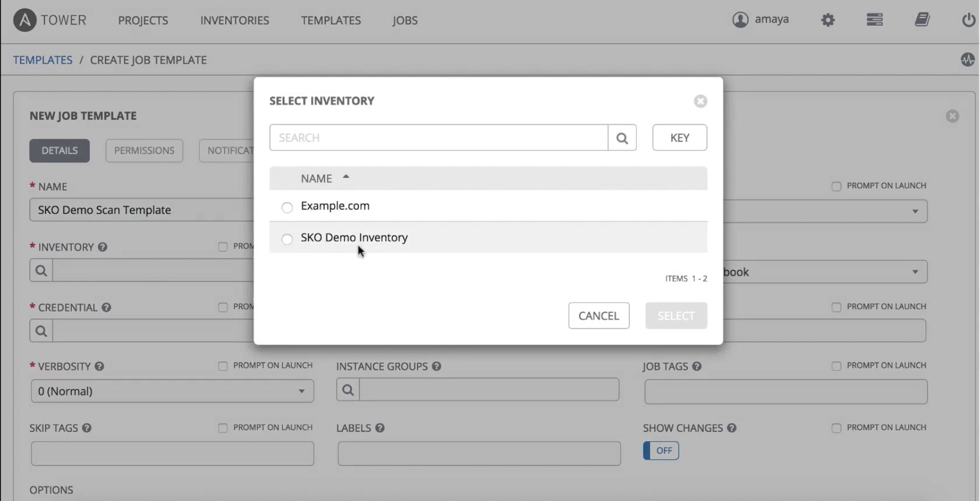Click the KEY button
Image resolution: width=980 pixels, height=501 pixels.
pyautogui.click(x=679, y=138)
